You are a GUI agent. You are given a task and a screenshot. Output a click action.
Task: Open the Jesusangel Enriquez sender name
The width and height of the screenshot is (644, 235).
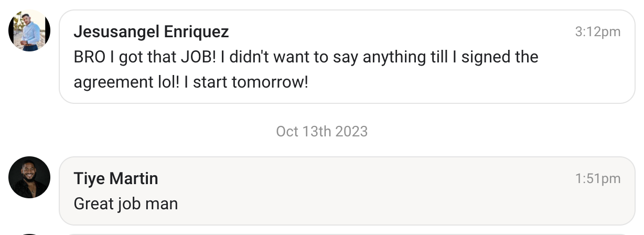pos(151,32)
